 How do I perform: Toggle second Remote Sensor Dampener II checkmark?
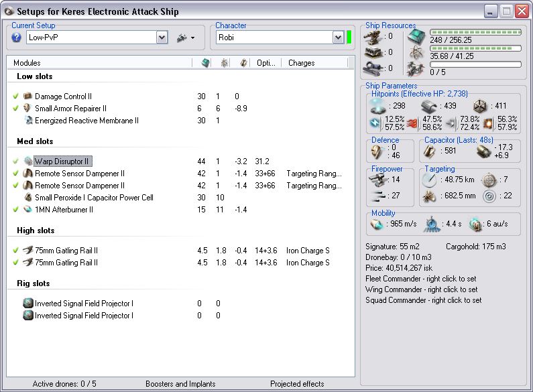click(x=15, y=186)
